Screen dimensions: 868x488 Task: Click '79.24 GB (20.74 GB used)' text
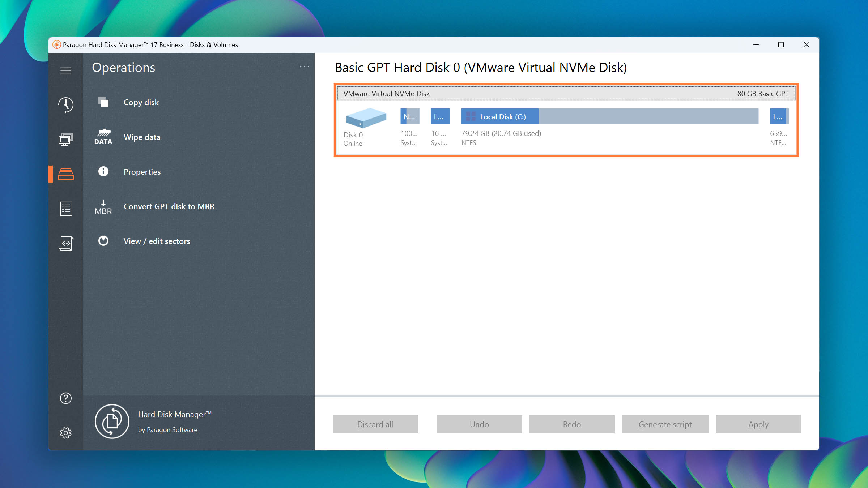(x=501, y=133)
